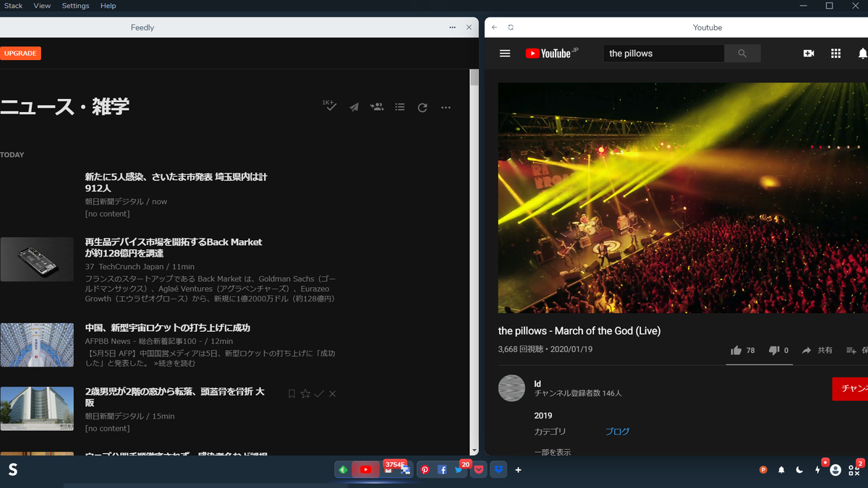Open the China rocket launch article
The width and height of the screenshot is (868, 488).
(x=167, y=328)
